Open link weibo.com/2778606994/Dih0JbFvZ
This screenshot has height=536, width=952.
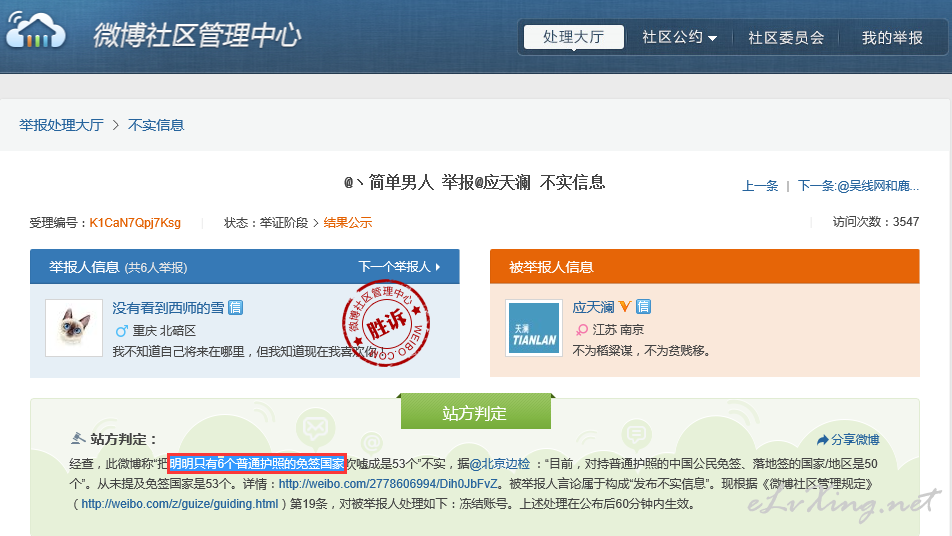click(x=388, y=484)
